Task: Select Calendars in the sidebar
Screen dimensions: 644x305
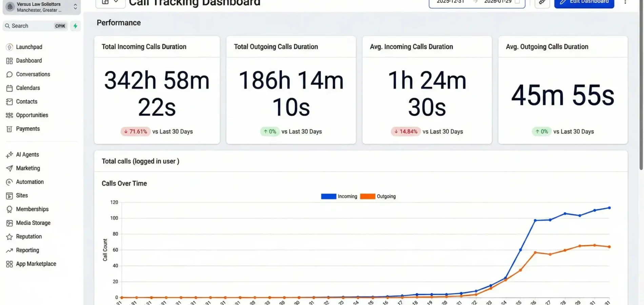Action: coord(28,88)
